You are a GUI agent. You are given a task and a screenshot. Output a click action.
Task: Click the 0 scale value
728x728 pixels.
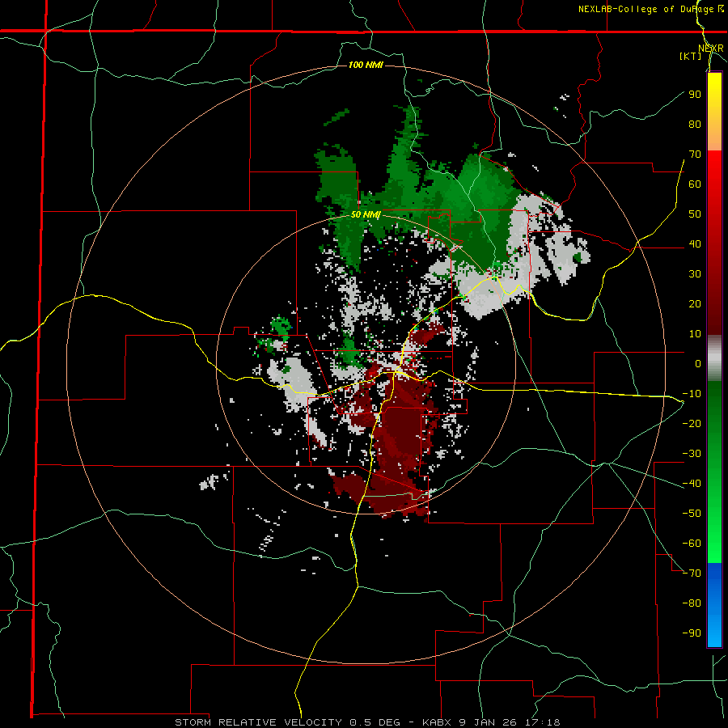tap(698, 363)
